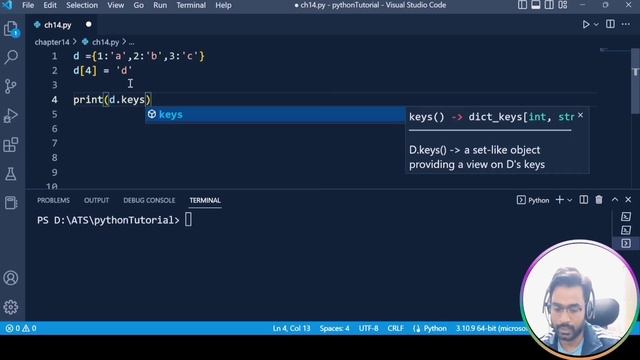The image size is (640, 360).
Task: Open the Accounts menu icon
Action: point(11,278)
